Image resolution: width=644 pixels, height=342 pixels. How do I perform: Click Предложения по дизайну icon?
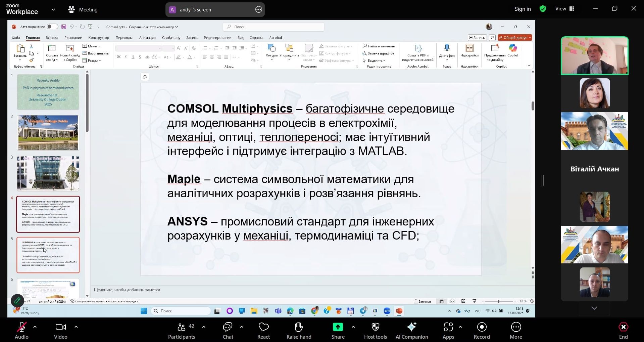pyautogui.click(x=495, y=52)
